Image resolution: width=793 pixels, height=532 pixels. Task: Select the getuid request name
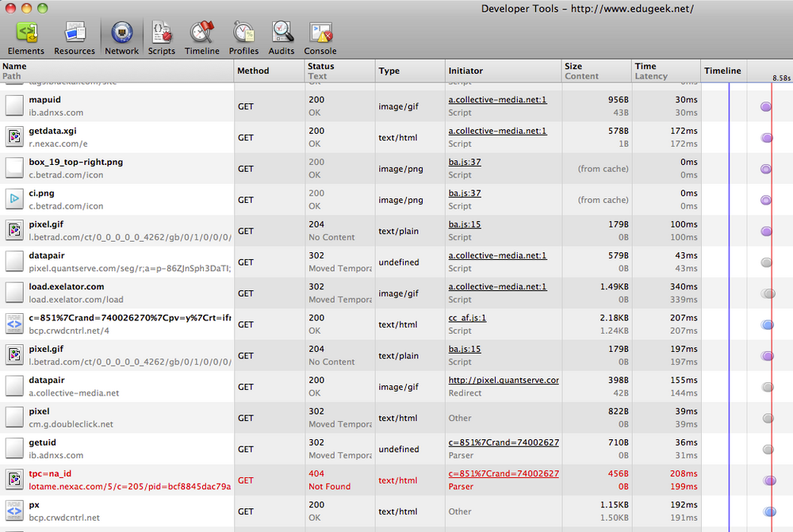coord(43,442)
